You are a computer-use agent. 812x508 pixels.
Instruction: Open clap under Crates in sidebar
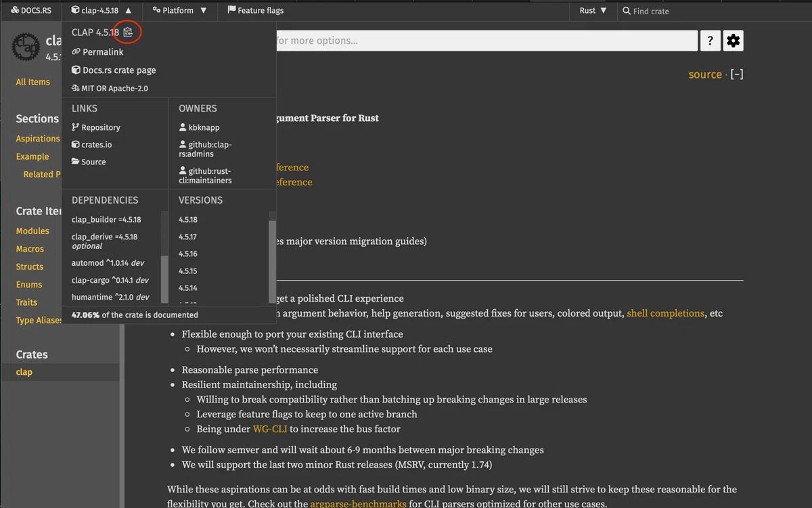(24, 372)
